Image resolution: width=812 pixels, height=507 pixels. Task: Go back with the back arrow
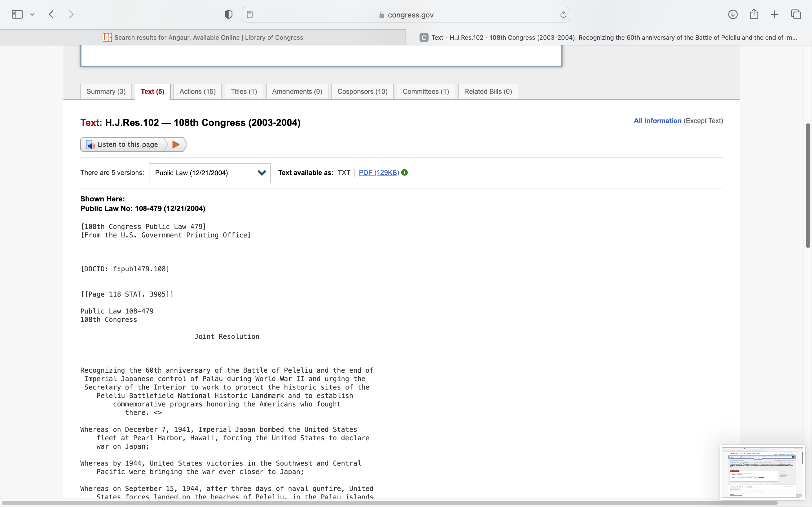coord(51,14)
